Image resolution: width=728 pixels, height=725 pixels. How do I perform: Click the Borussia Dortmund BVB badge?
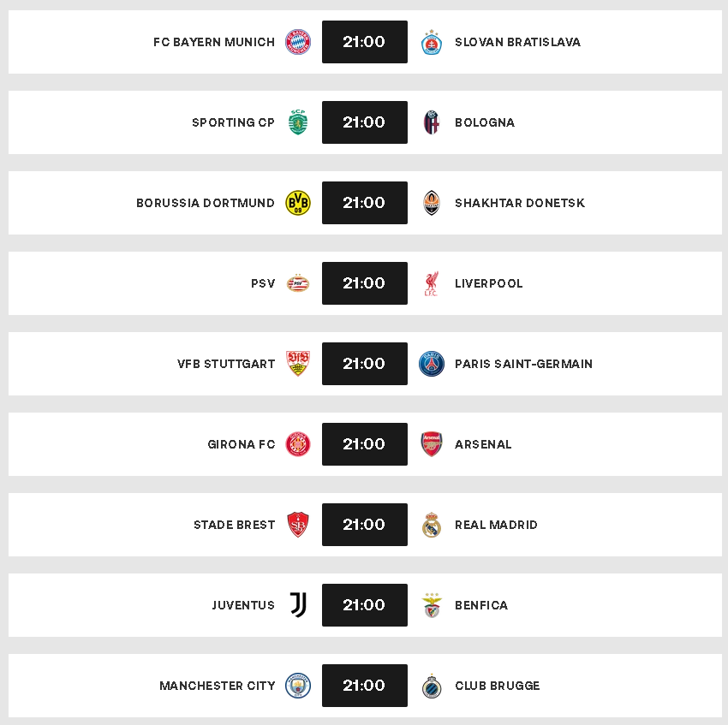pyautogui.click(x=297, y=203)
